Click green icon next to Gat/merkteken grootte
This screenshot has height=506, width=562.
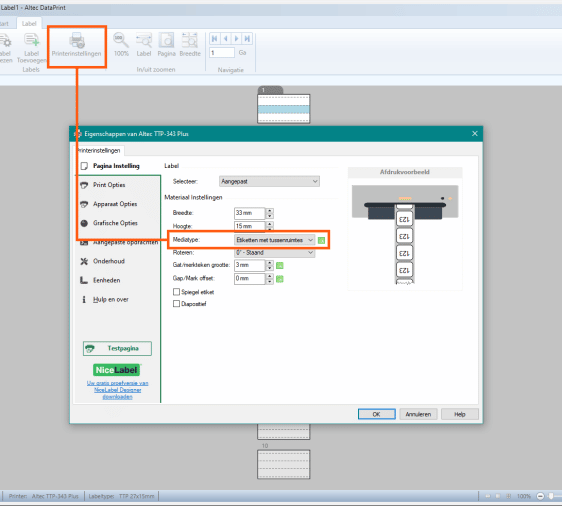pyautogui.click(x=280, y=266)
